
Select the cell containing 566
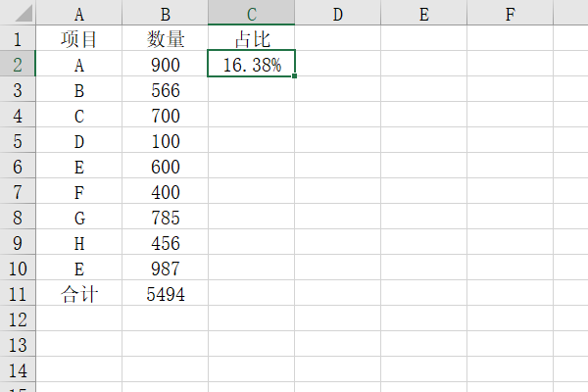(x=165, y=89)
